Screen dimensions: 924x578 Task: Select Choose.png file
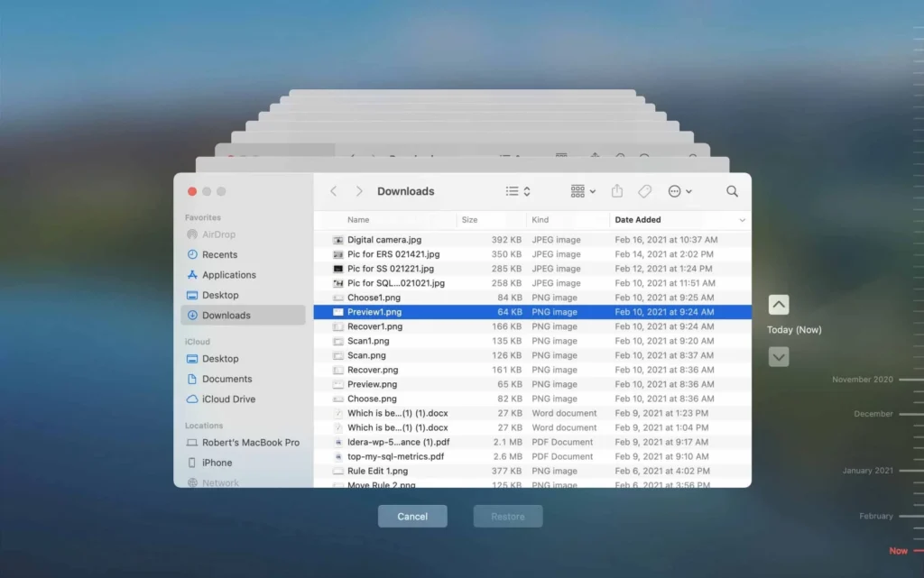(x=532, y=399)
